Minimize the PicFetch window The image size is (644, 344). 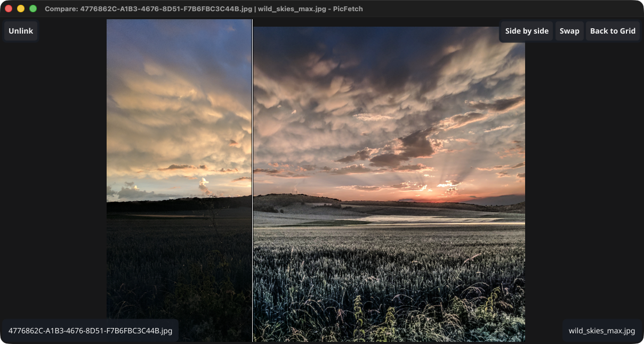(x=21, y=9)
